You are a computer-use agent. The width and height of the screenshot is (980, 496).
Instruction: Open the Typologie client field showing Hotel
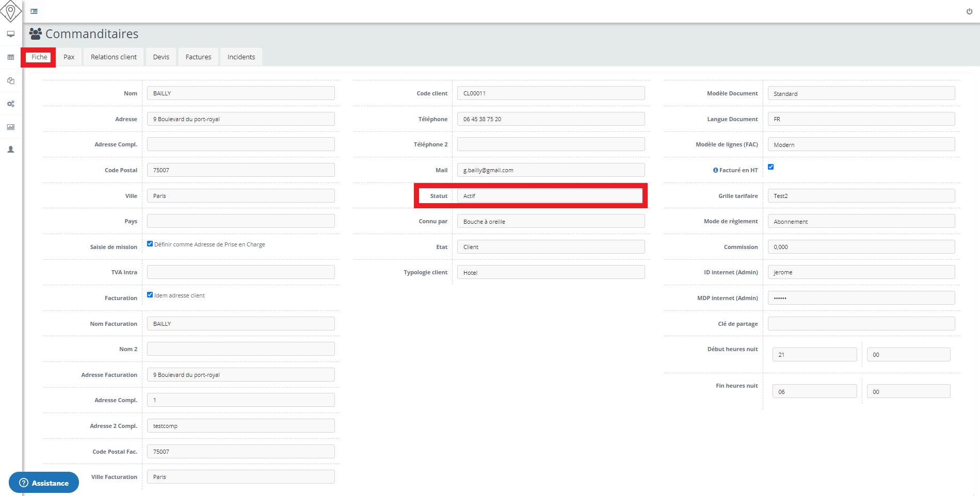[550, 272]
